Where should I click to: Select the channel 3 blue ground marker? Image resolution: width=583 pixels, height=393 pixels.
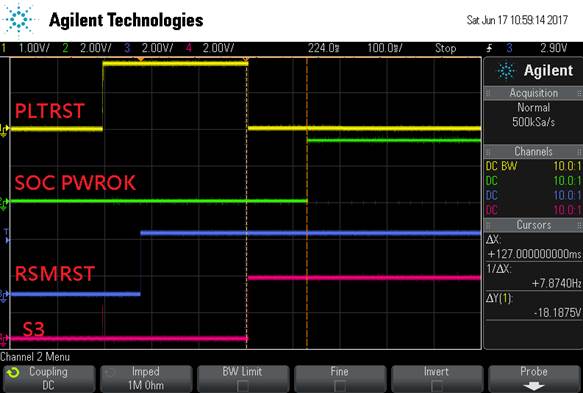[4, 296]
